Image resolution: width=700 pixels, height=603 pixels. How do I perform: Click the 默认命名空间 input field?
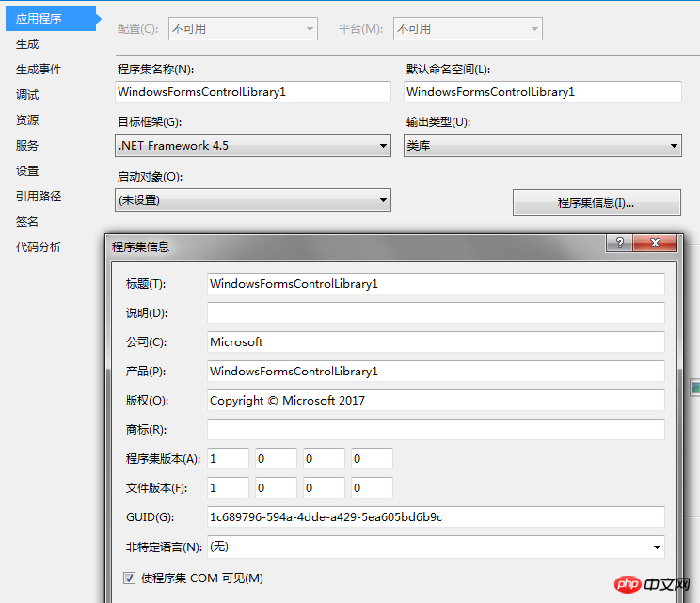click(x=543, y=92)
